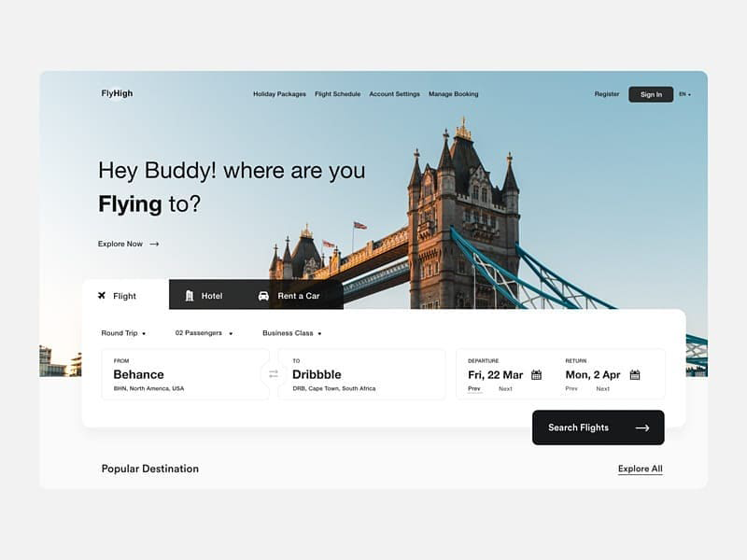
Task: Open the 02 Passengers dropdown
Action: (204, 333)
